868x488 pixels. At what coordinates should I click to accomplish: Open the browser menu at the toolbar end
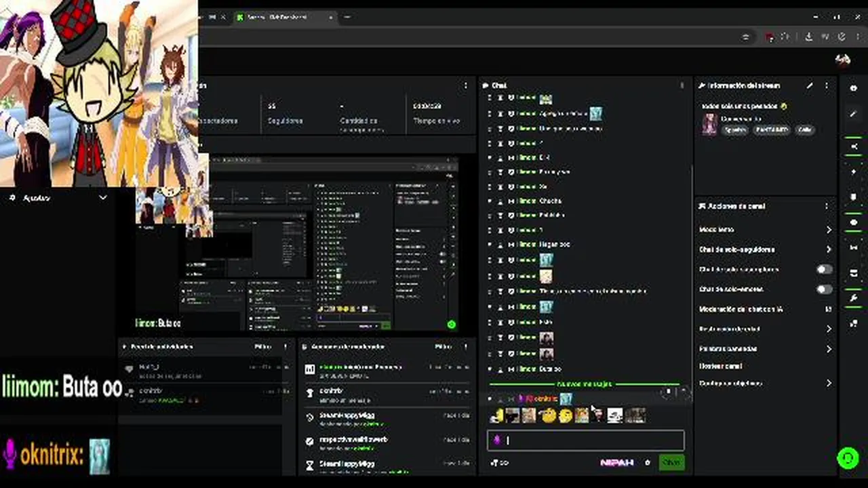click(857, 37)
